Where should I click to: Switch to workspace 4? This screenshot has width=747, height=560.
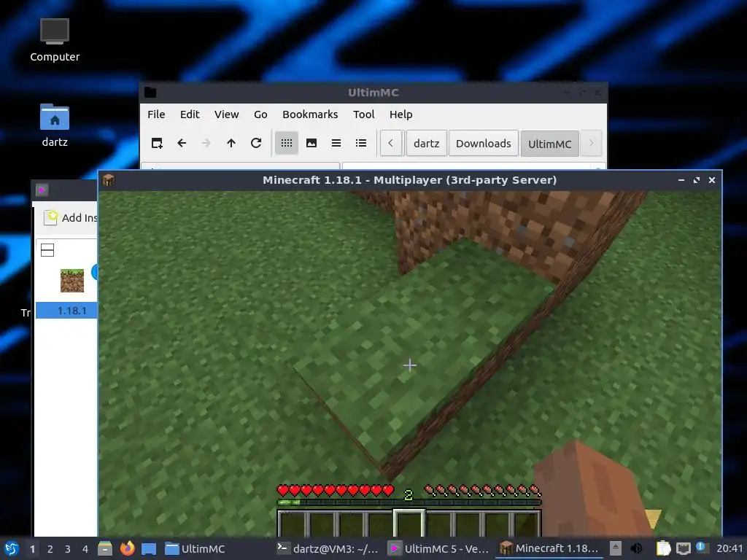[x=85, y=549]
